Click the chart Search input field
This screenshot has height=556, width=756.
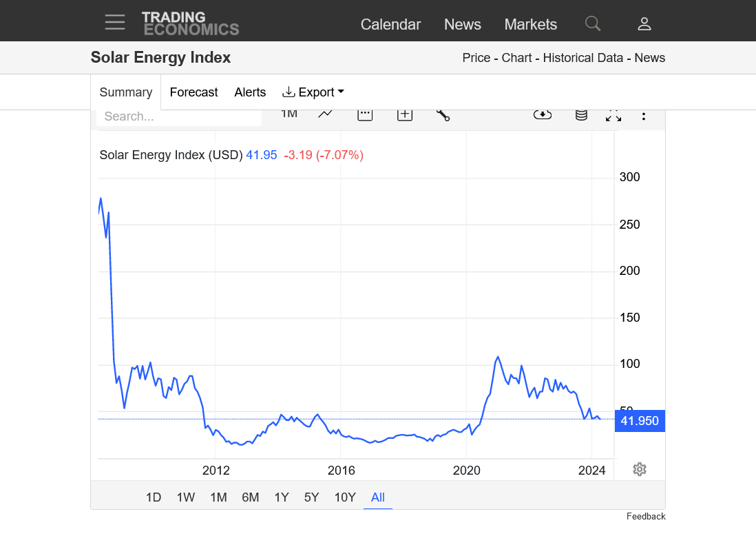(x=179, y=116)
